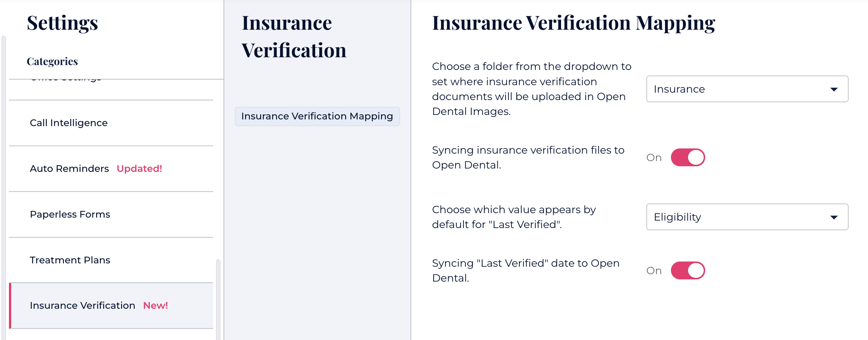Viewport: 868px width, 340px height.
Task: Click the categories list scrollbar thumb
Action: [x=218, y=298]
